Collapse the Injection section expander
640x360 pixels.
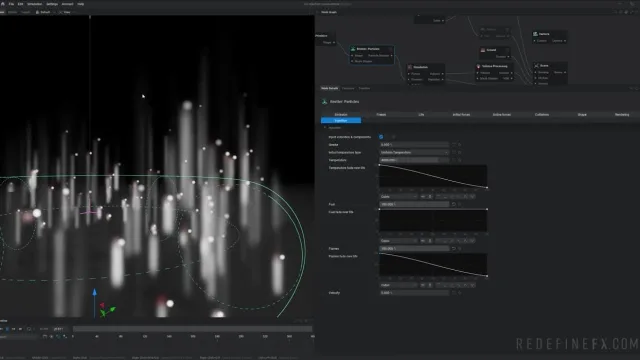tap(325, 128)
